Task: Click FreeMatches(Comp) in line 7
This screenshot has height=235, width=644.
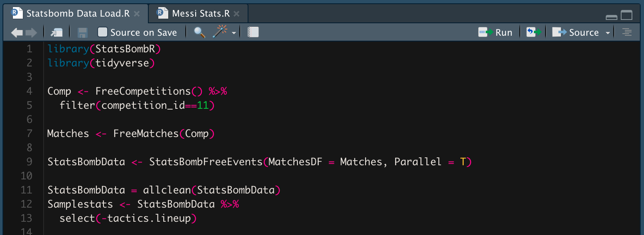Action: click(164, 133)
